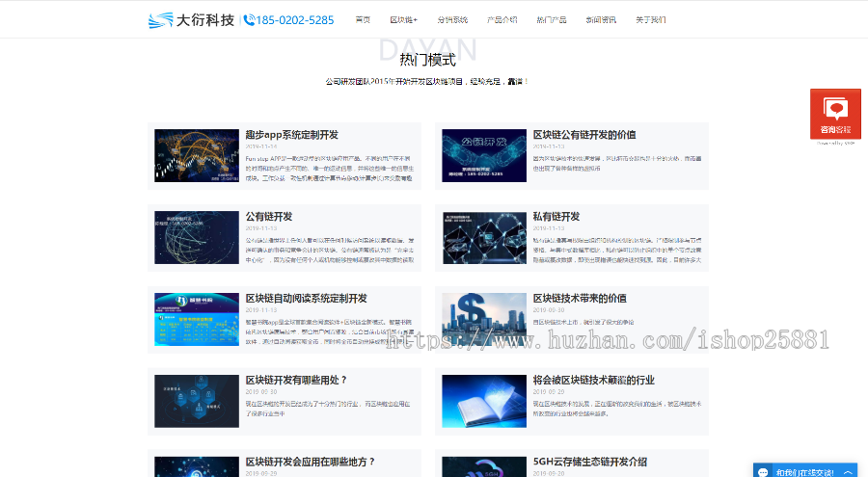The width and height of the screenshot is (868, 477).
Task: Open article 将会被区块链技术颠覆的行业
Action: point(593,381)
